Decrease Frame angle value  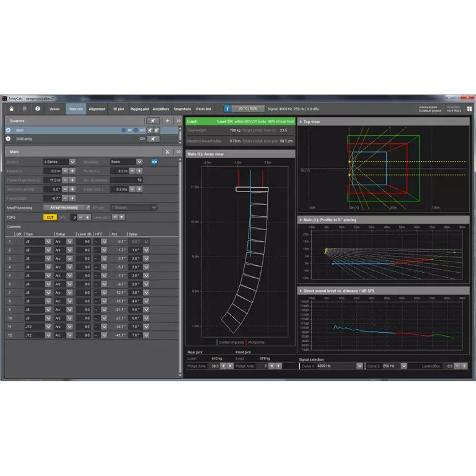point(65,198)
